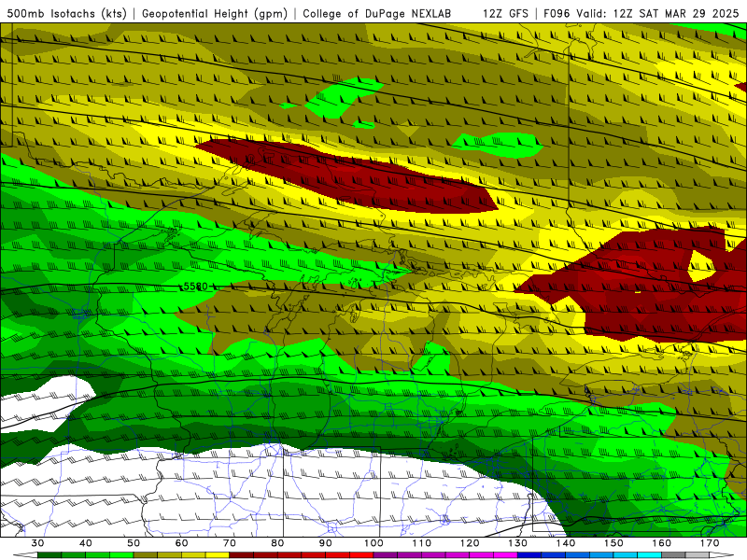The image size is (747, 560).
Task: Click the '30' value on the color scale
Action: 37,543
